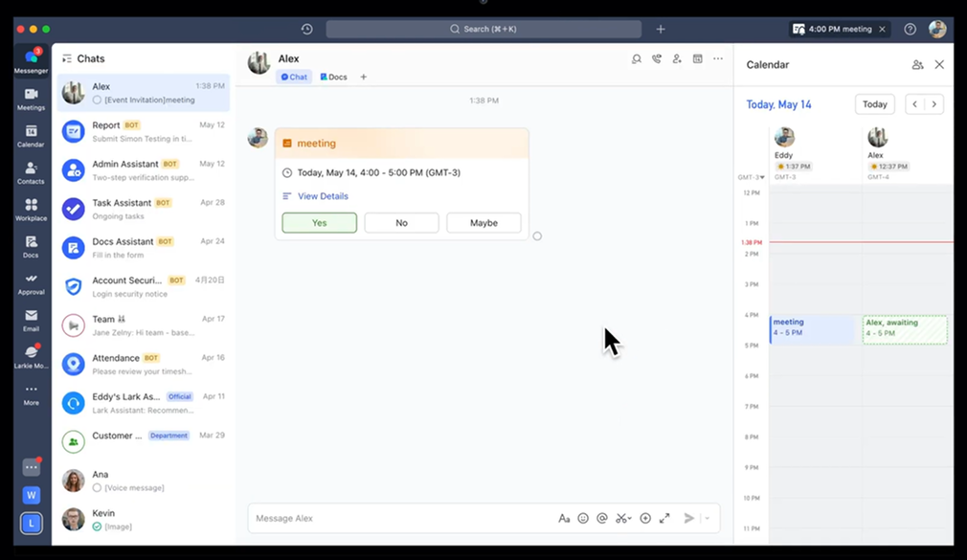
Task: Open text formatting Aa icon
Action: click(x=564, y=518)
